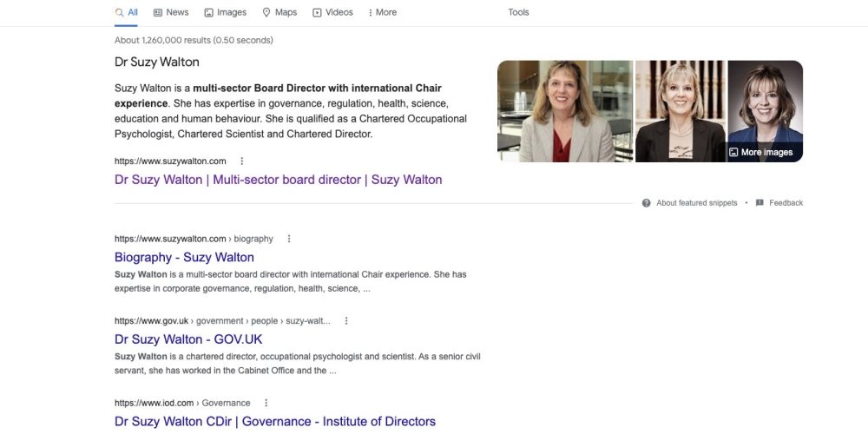Screen dimensions: 868x434
Task: Open the three-dot menu beside the iod.com result
Action: (x=266, y=403)
